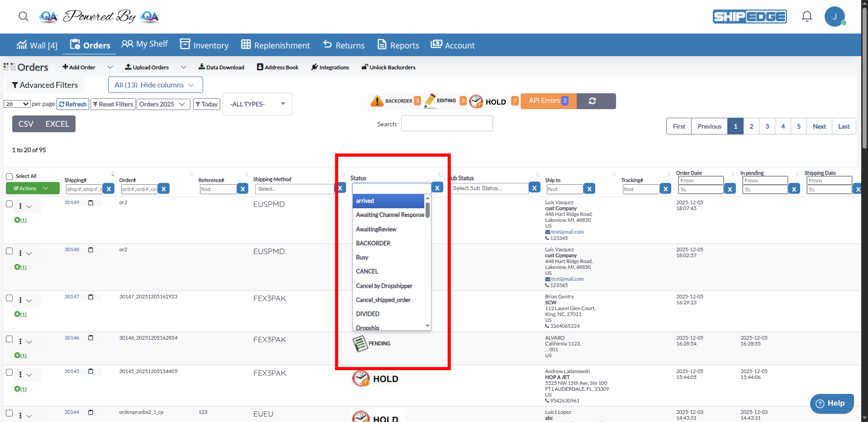Select BACKORDER from the Status list
The image size is (868, 422).
click(x=373, y=243)
